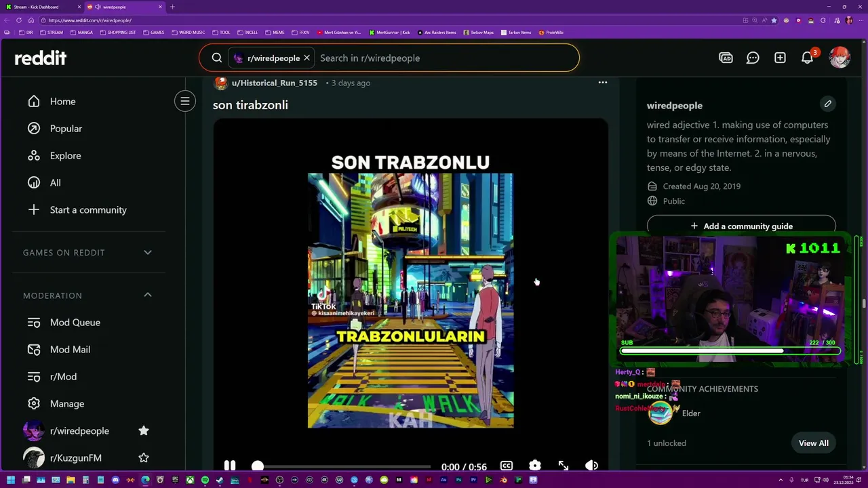
Task: Open the 'son tirabzonli' post title
Action: [x=250, y=105]
